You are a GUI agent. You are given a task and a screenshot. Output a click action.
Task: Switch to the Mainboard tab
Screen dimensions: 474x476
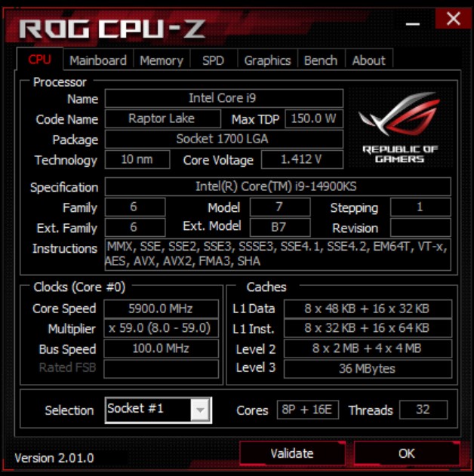[98, 60]
